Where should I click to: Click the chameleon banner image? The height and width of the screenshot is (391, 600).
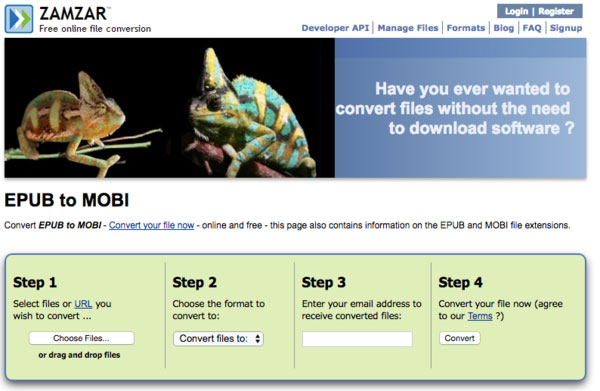click(x=170, y=108)
